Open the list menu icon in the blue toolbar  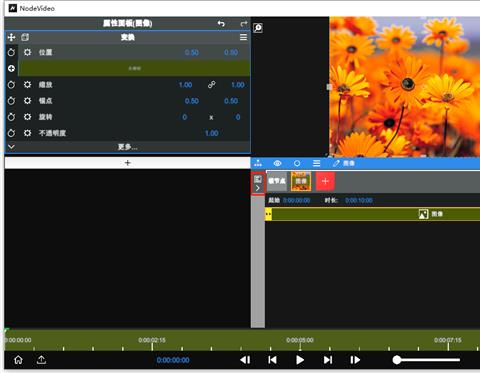pos(317,163)
